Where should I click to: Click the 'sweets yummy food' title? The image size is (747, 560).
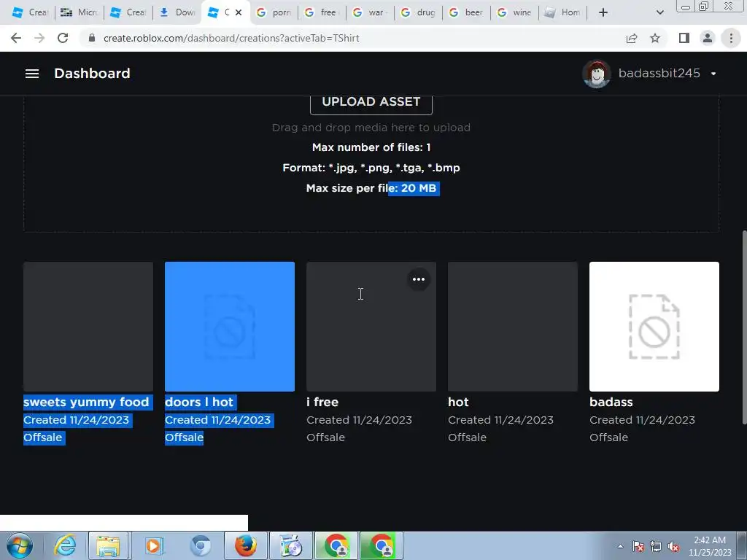[86, 402]
